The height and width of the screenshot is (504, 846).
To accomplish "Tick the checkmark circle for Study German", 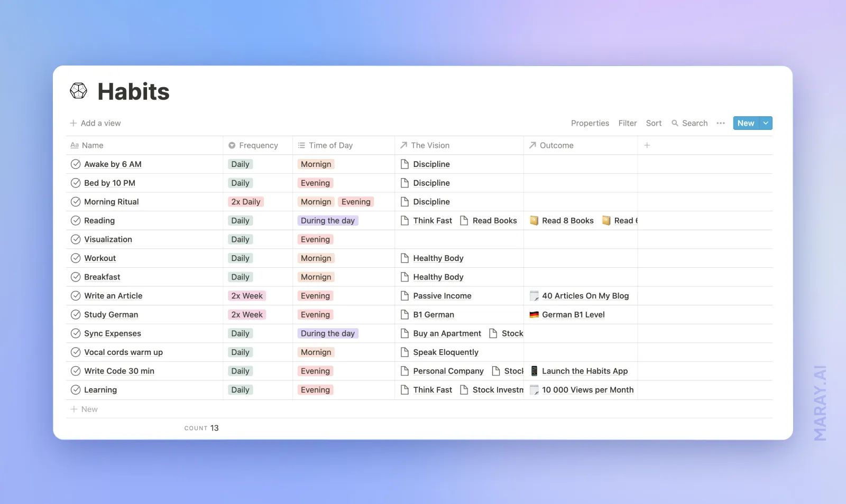I will [75, 314].
